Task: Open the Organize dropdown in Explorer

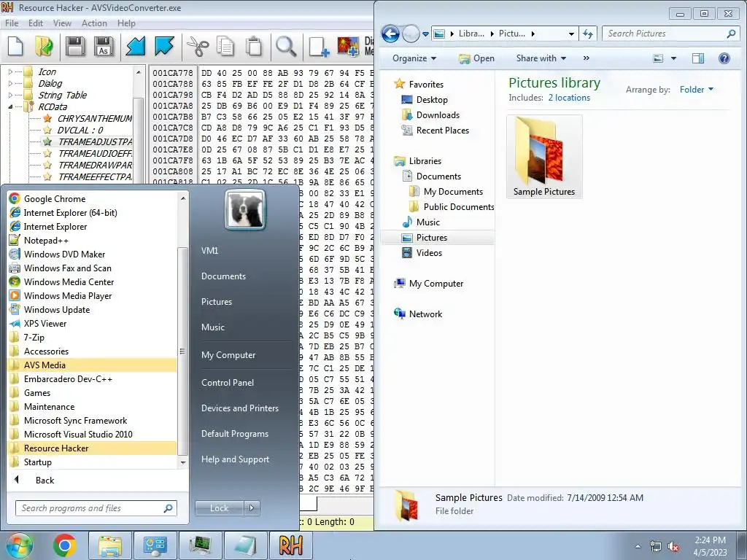Action: (x=414, y=58)
